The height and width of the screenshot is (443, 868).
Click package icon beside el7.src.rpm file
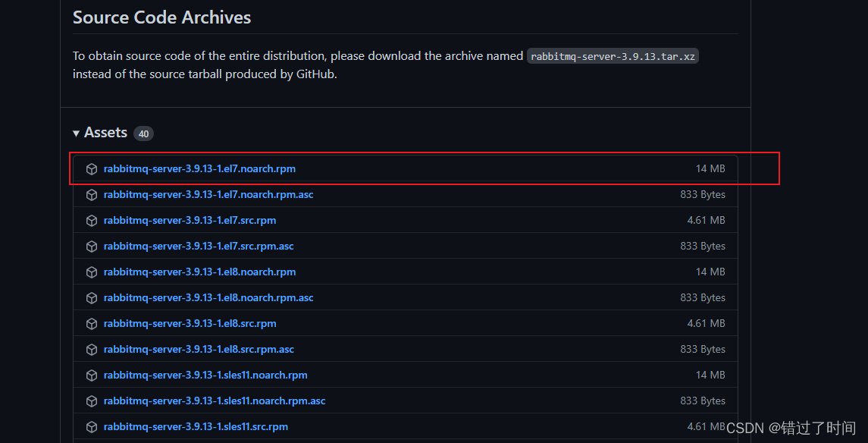(92, 221)
